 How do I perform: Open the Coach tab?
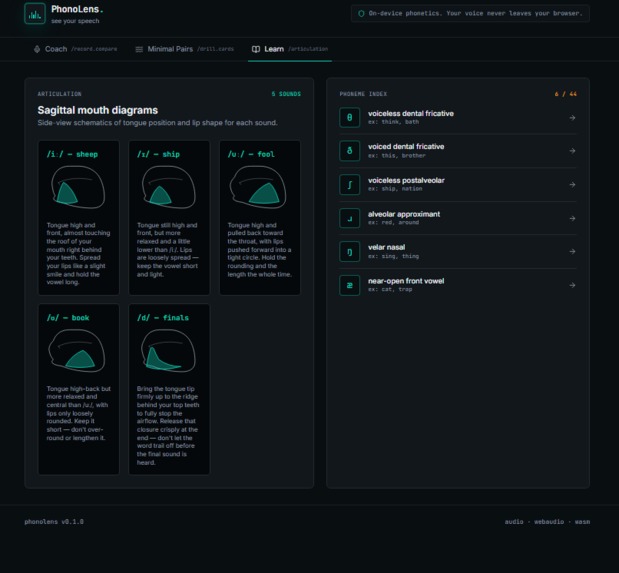(x=75, y=49)
